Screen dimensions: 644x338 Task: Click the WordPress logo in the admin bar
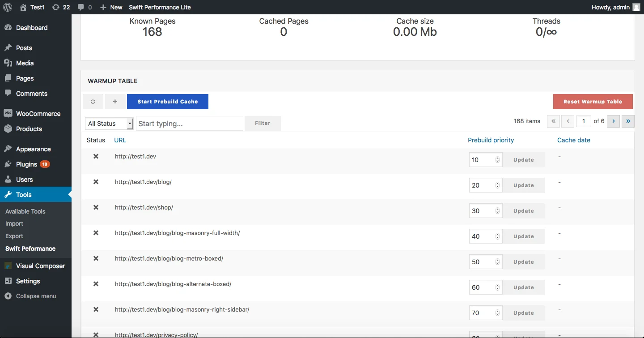(7, 7)
